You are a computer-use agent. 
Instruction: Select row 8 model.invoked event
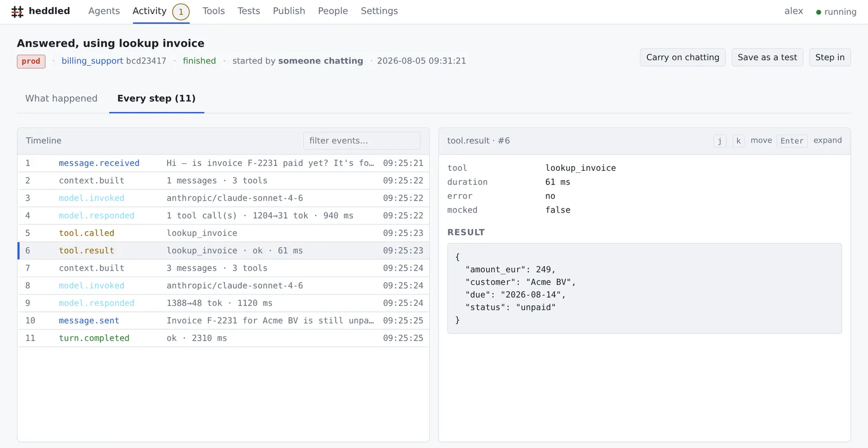pyautogui.click(x=224, y=285)
